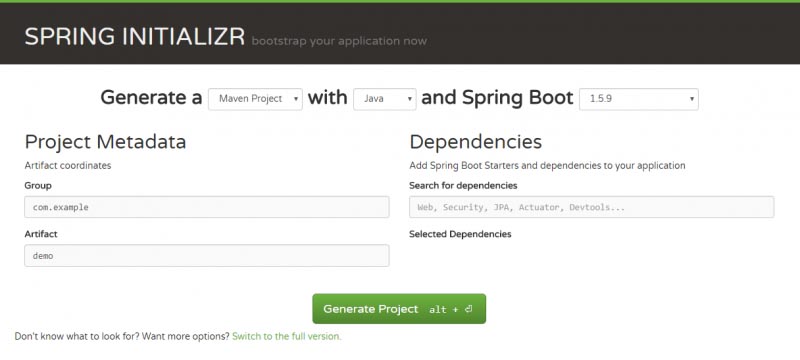Click the Selected Dependencies label
The height and width of the screenshot is (360, 800).
click(460, 234)
